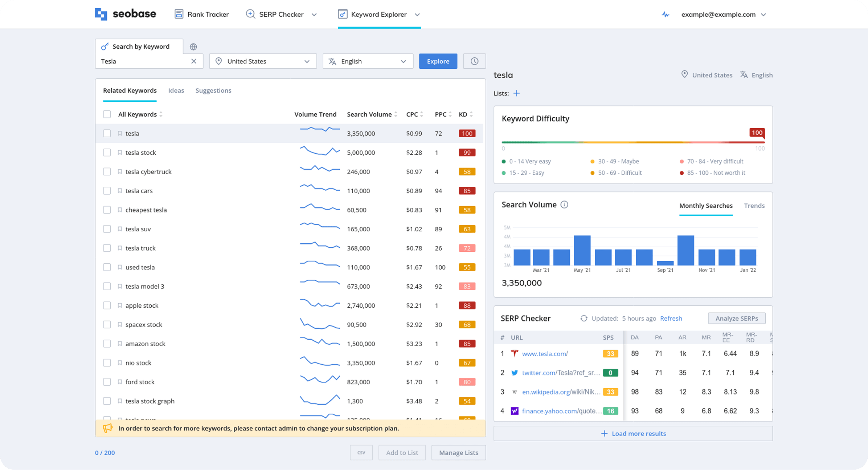Select the cheapest tesla checkbox

(107, 210)
